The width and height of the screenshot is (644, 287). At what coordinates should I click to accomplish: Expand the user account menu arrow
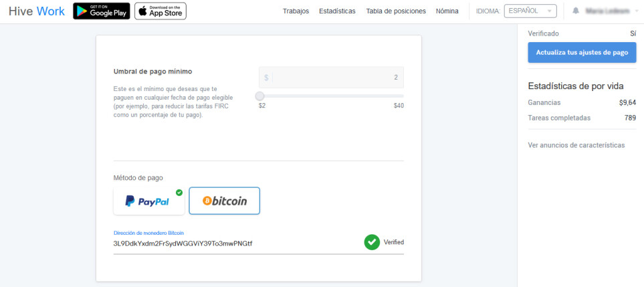coord(637,11)
